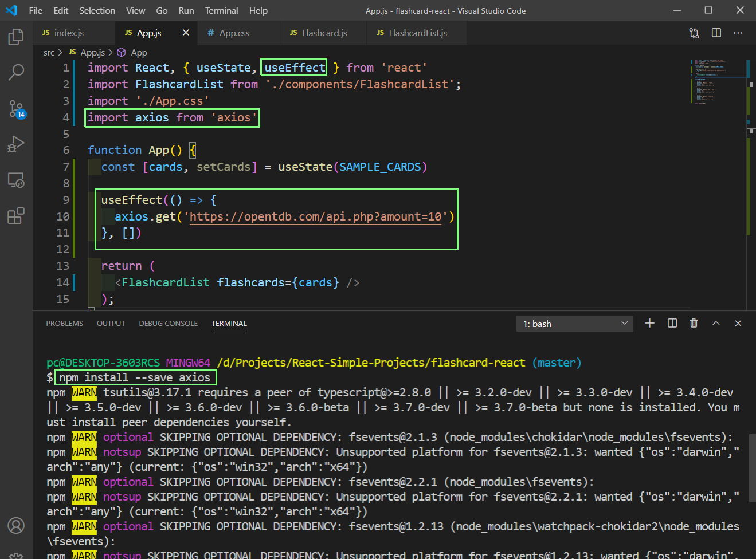Open the Extensions view

pyautogui.click(x=16, y=216)
